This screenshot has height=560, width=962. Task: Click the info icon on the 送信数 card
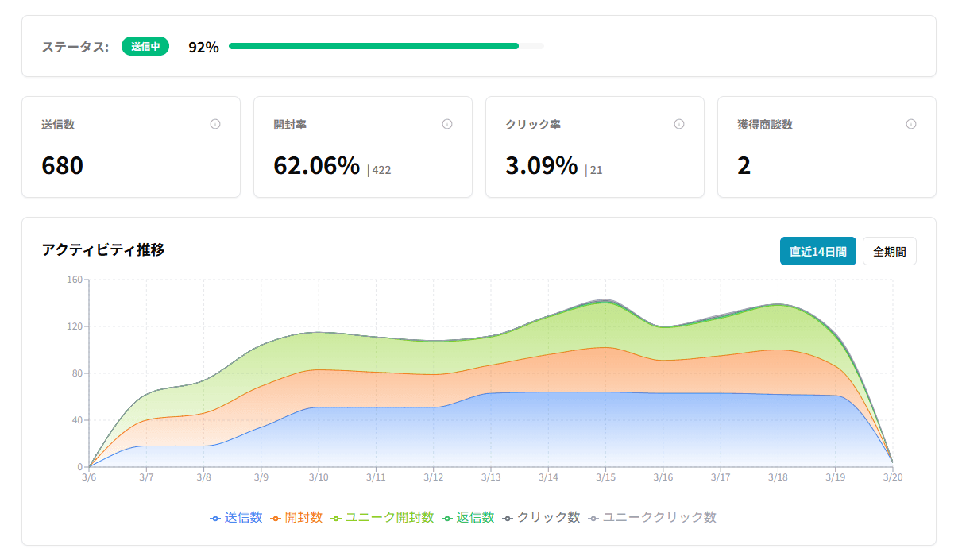click(x=216, y=124)
